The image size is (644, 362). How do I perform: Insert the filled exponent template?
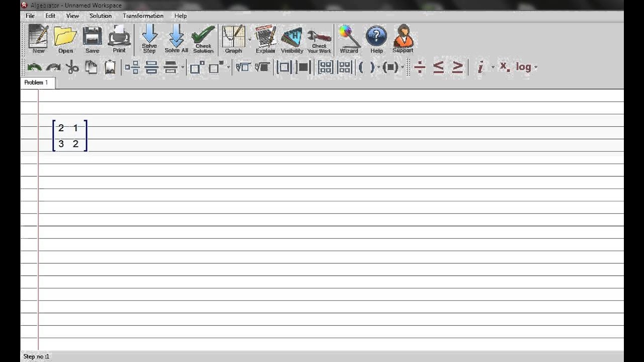216,67
